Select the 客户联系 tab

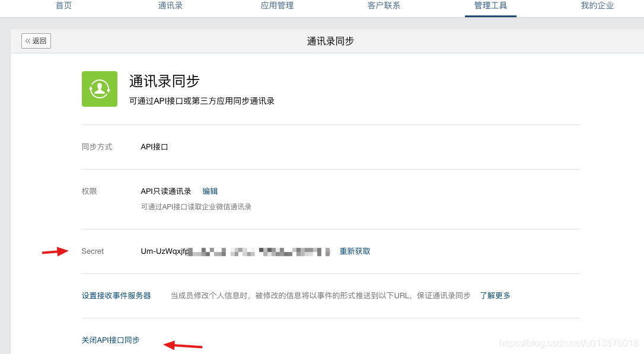384,6
